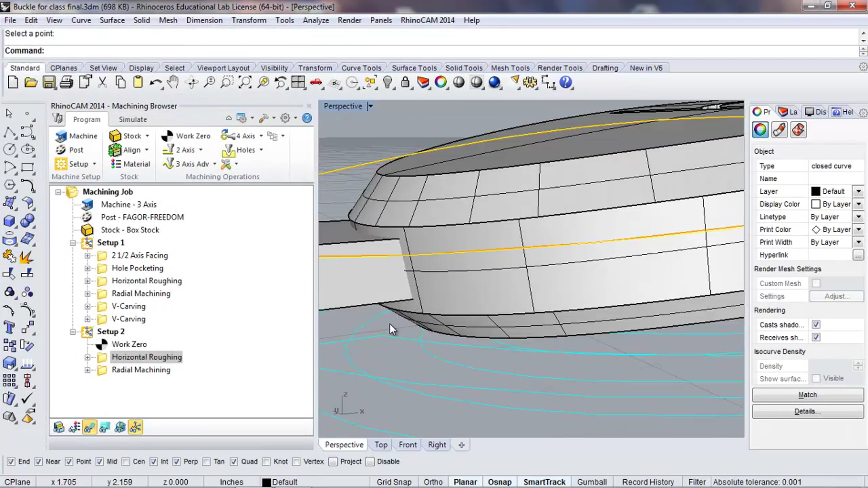Viewport: 868px width, 488px height.
Task: Click the Work Zero icon
Action: click(167, 136)
